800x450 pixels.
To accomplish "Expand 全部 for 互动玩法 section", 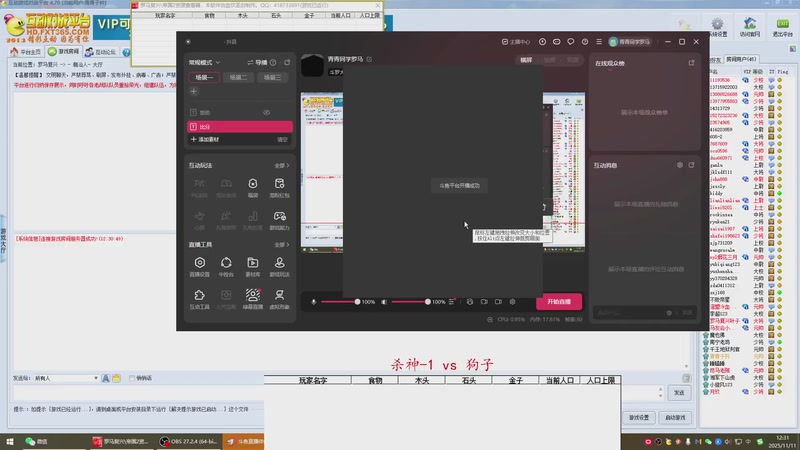I will tap(282, 165).
